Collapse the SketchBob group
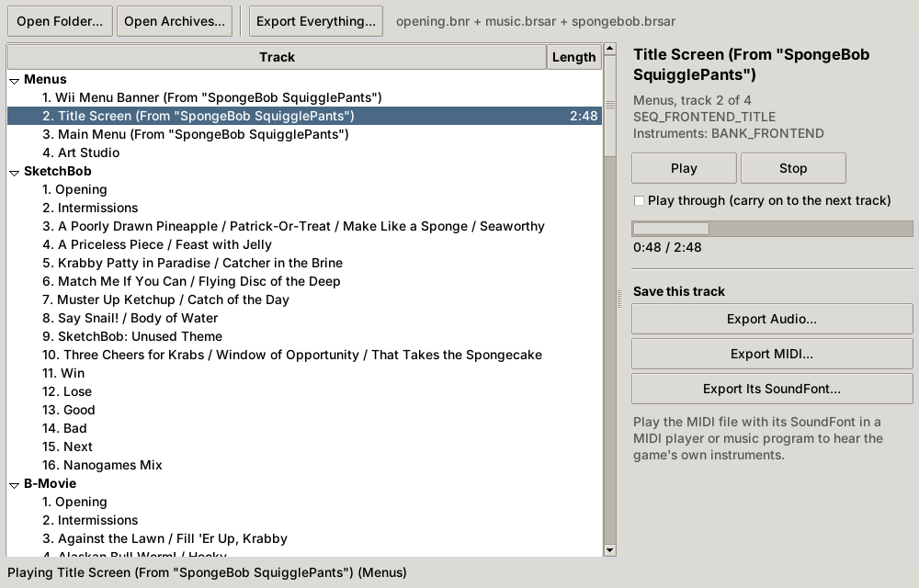The width and height of the screenshot is (919, 588). tap(15, 172)
